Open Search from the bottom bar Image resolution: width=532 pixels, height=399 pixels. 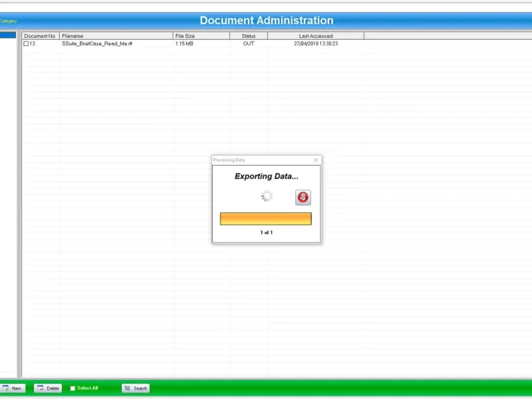coord(136,388)
